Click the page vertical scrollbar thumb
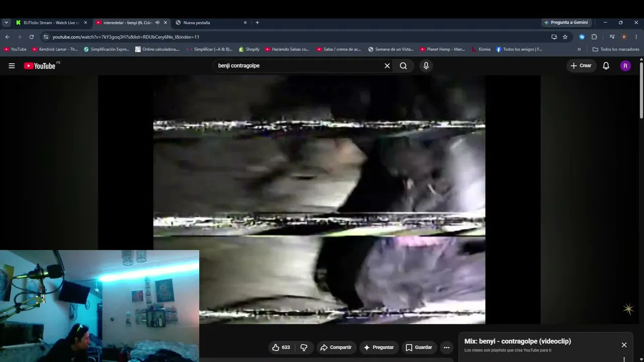The height and width of the screenshot is (362, 644). point(641,90)
